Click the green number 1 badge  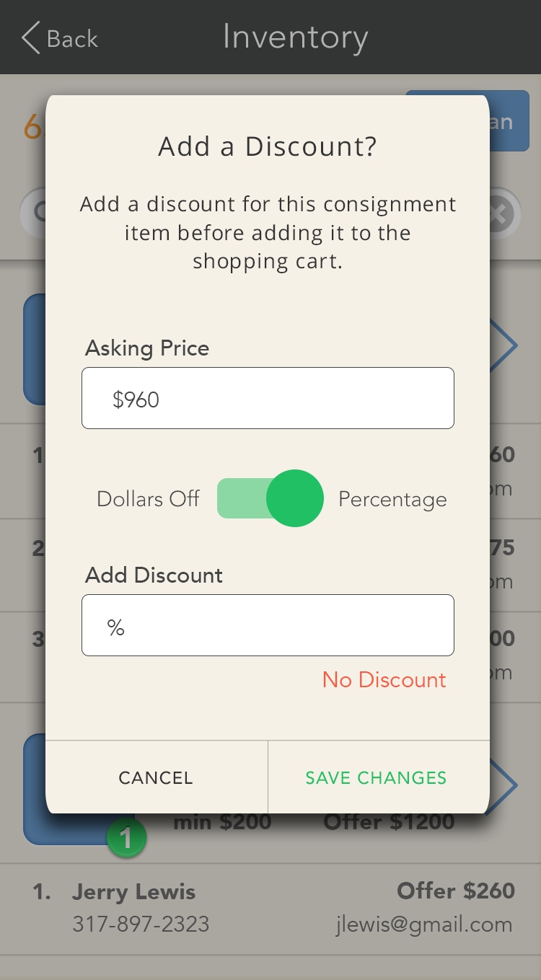point(126,839)
